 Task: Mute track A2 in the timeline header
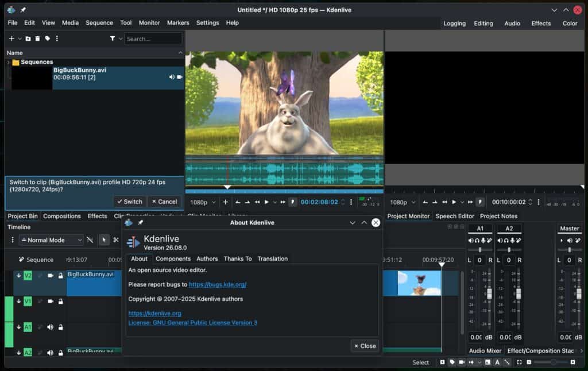51,353
